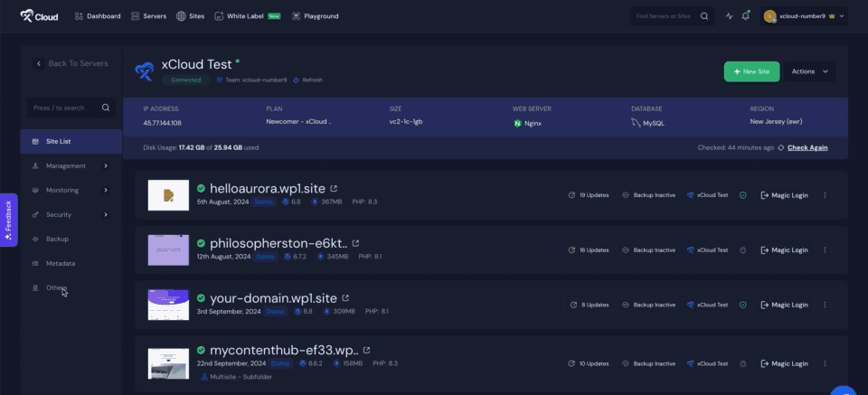Image resolution: width=868 pixels, height=395 pixels.
Task: Click the three-dot menu for mycontenthub site
Action: tap(825, 363)
